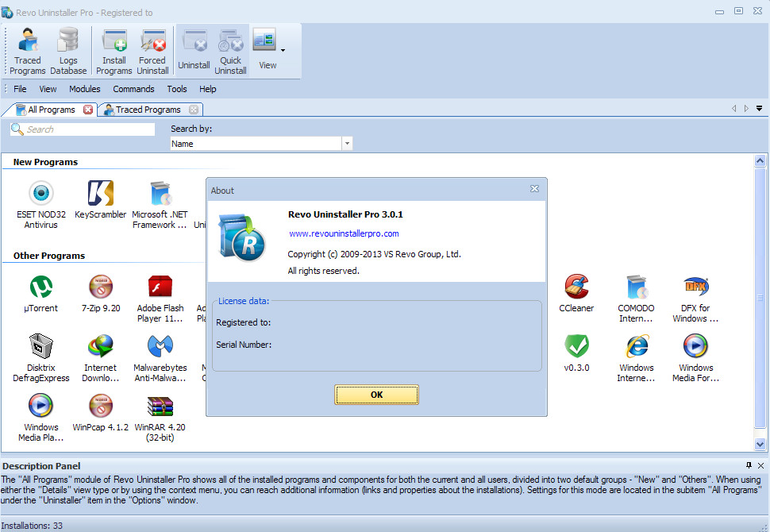Expand the Search by Name dropdown

point(347,144)
